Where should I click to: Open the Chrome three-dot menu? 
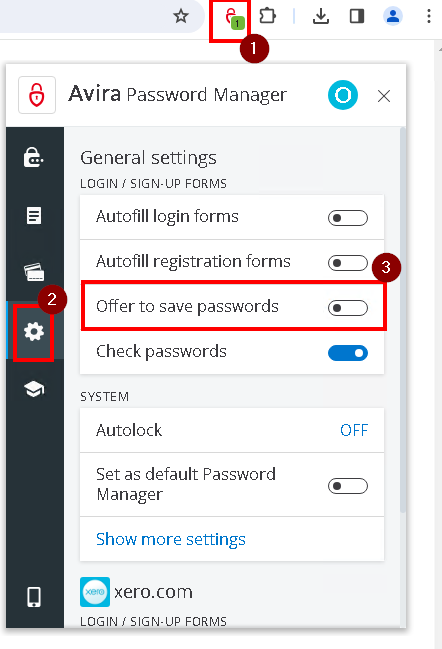(429, 17)
